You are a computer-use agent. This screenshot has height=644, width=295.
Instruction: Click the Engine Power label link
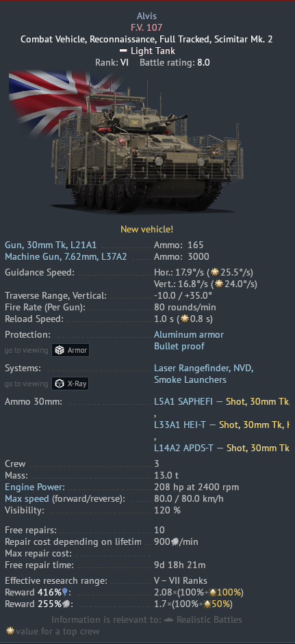point(35,487)
